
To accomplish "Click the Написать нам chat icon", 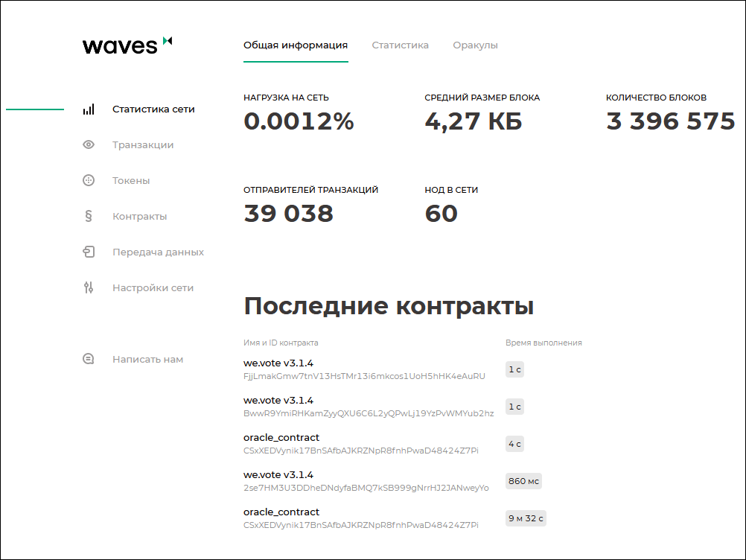I will [89, 359].
